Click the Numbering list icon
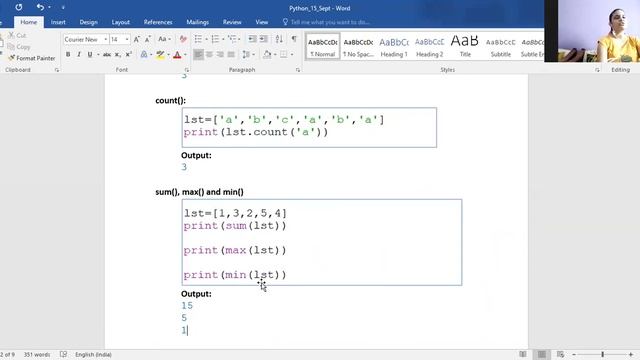This screenshot has height=360, width=640. pos(215,39)
